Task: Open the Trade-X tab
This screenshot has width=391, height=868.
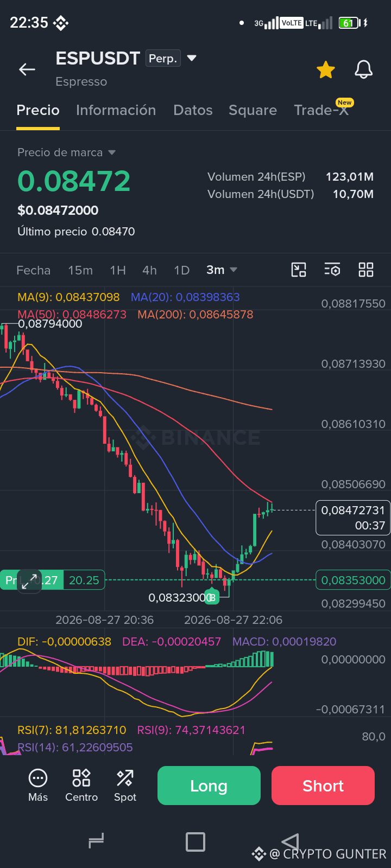Action: 321,110
